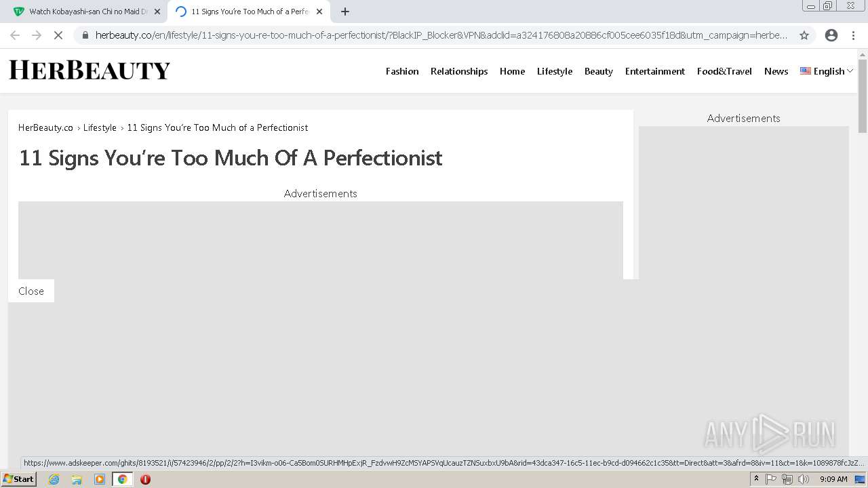The height and width of the screenshot is (488, 868).
Task: Open the Entertainment section
Action: coord(655,71)
